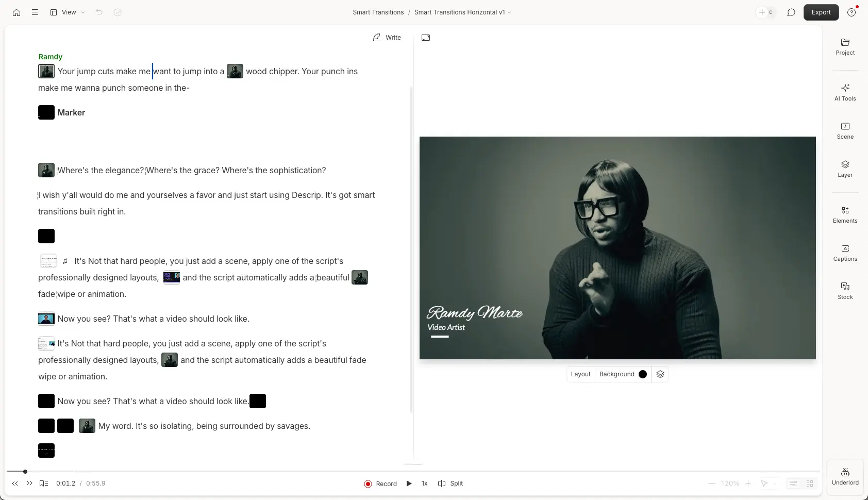
Task: Zoom out with the minus icon
Action: point(712,484)
